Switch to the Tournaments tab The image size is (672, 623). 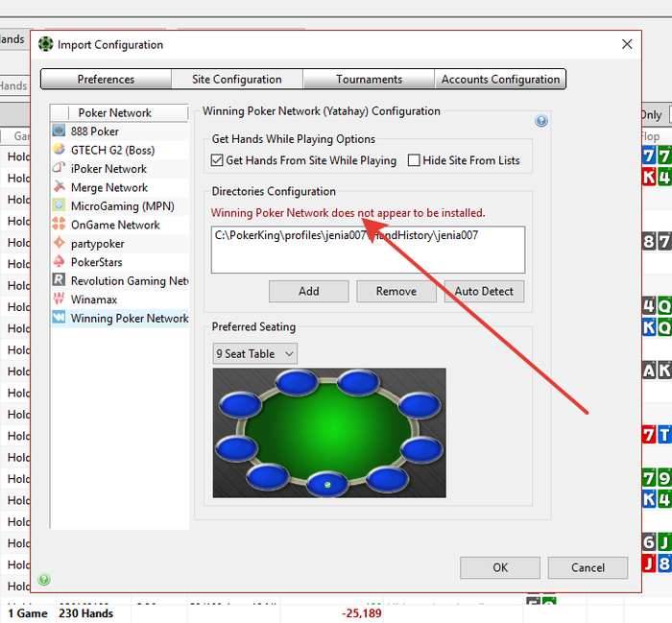pyautogui.click(x=369, y=80)
